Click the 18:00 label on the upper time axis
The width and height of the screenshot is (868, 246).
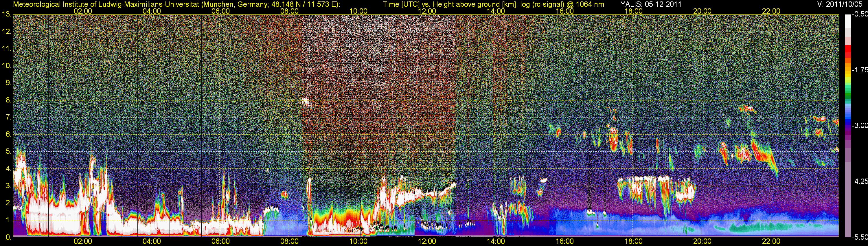[633, 11]
